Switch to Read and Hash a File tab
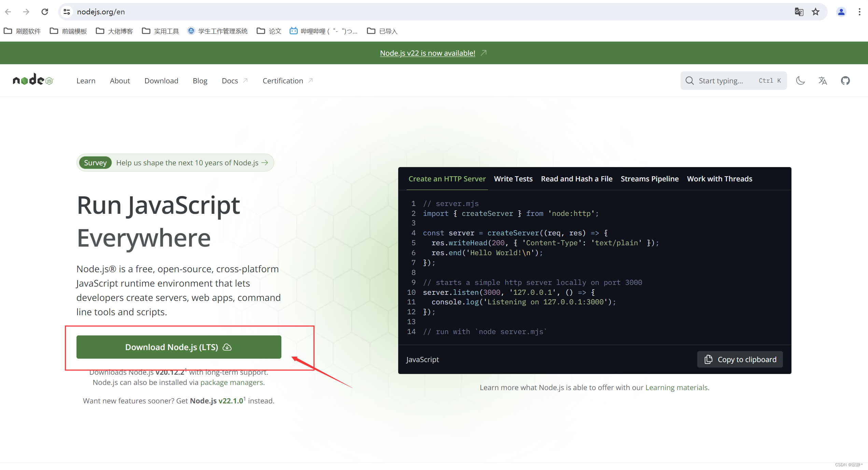The width and height of the screenshot is (868, 470). tap(577, 179)
